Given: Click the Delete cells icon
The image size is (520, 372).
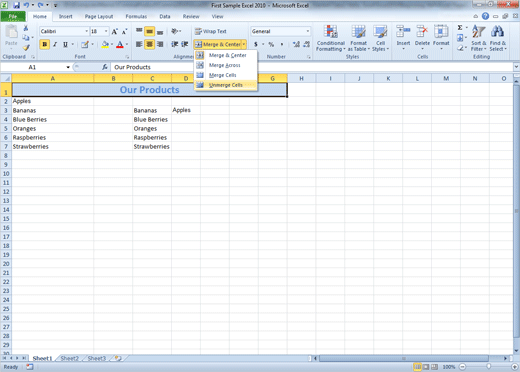Looking at the screenshot, I should (422, 32).
